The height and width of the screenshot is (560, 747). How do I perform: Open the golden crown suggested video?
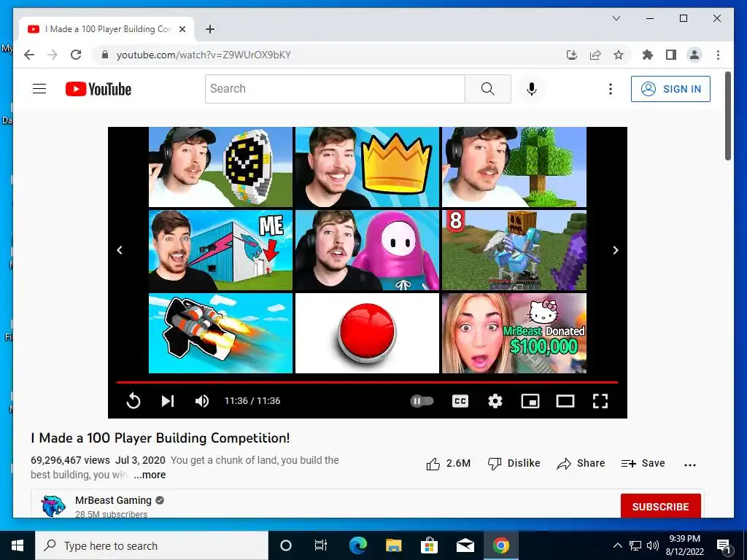click(368, 167)
